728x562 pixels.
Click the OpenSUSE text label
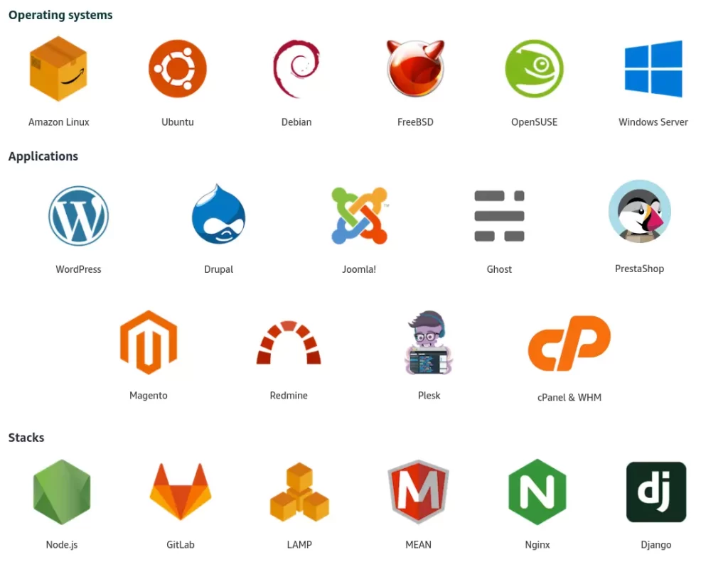click(x=534, y=122)
